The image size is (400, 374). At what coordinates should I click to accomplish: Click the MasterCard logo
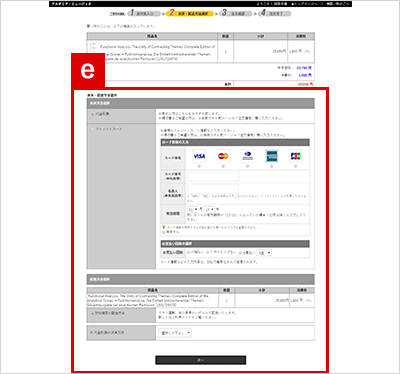(223, 156)
